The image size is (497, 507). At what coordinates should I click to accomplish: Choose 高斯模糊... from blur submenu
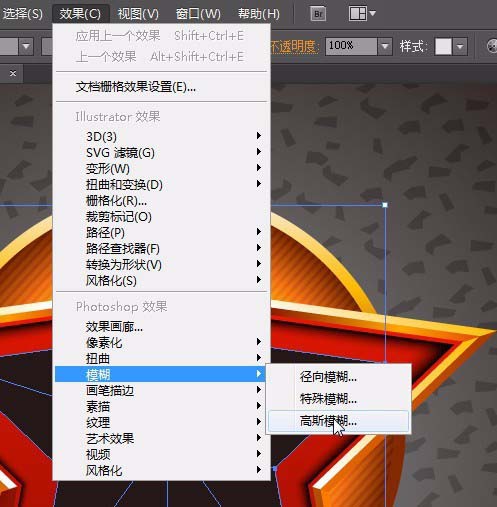(x=339, y=421)
